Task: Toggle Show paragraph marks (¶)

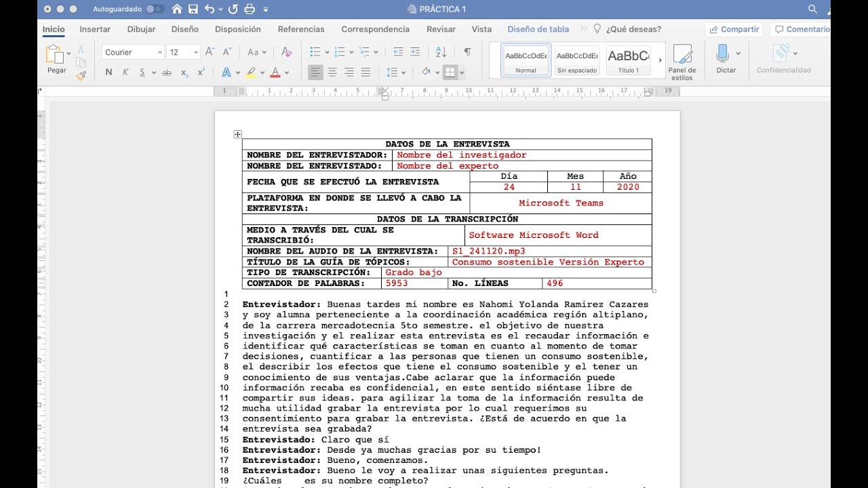Action: coord(467,52)
